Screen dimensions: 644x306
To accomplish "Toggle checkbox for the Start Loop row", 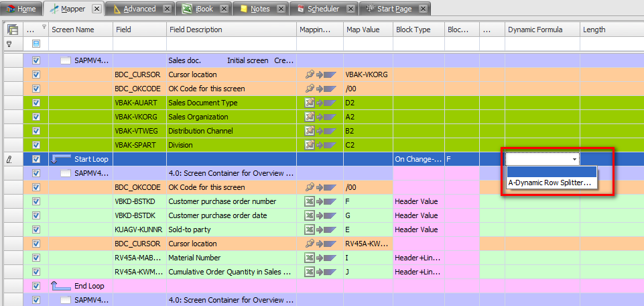I will (36, 159).
